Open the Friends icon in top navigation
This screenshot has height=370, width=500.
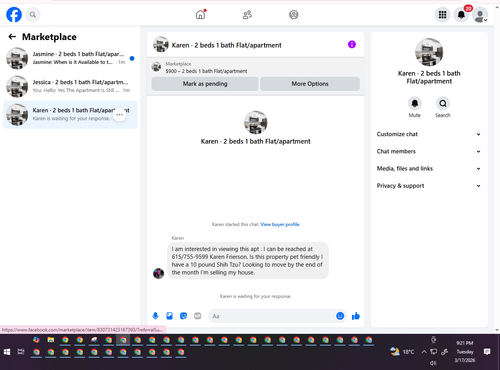(247, 15)
